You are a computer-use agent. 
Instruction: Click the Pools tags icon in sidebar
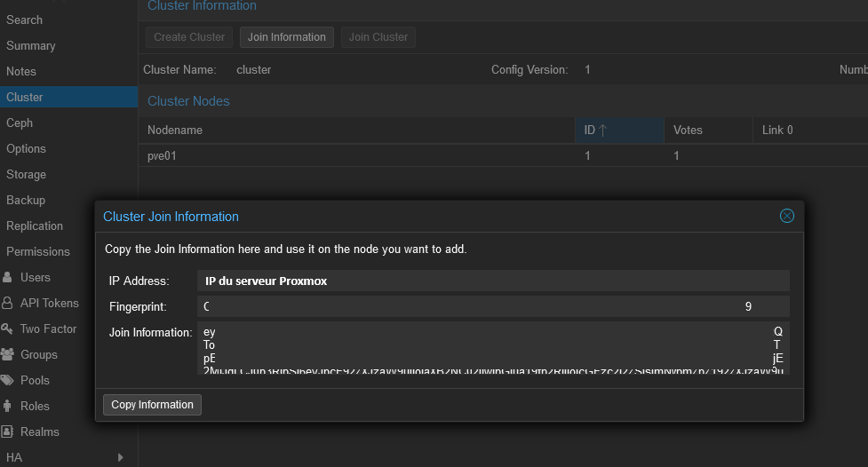pyautogui.click(x=7, y=380)
